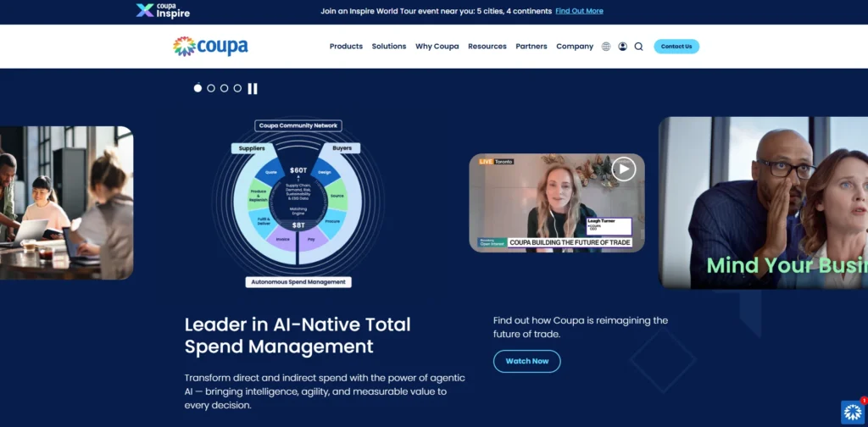
Task: Click the Coupa Inspire logo in top banner
Action: pyautogui.click(x=163, y=10)
